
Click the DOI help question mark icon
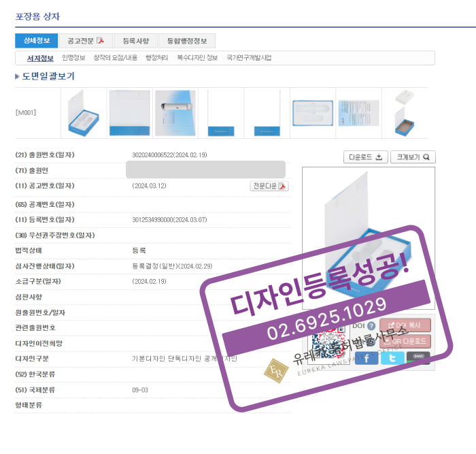(371, 326)
